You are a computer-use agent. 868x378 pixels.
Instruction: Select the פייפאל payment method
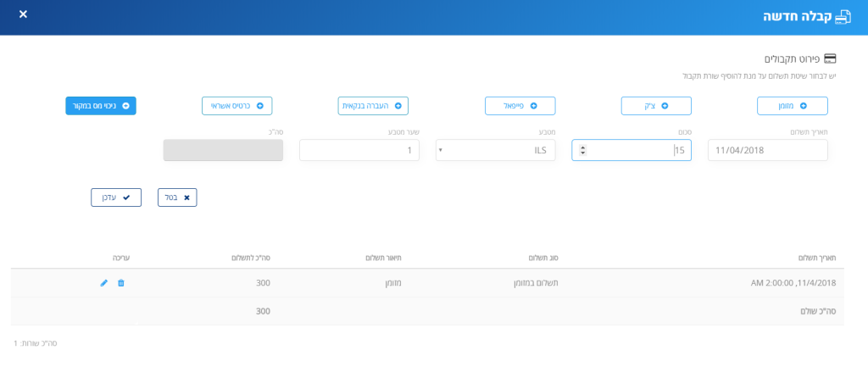click(520, 106)
